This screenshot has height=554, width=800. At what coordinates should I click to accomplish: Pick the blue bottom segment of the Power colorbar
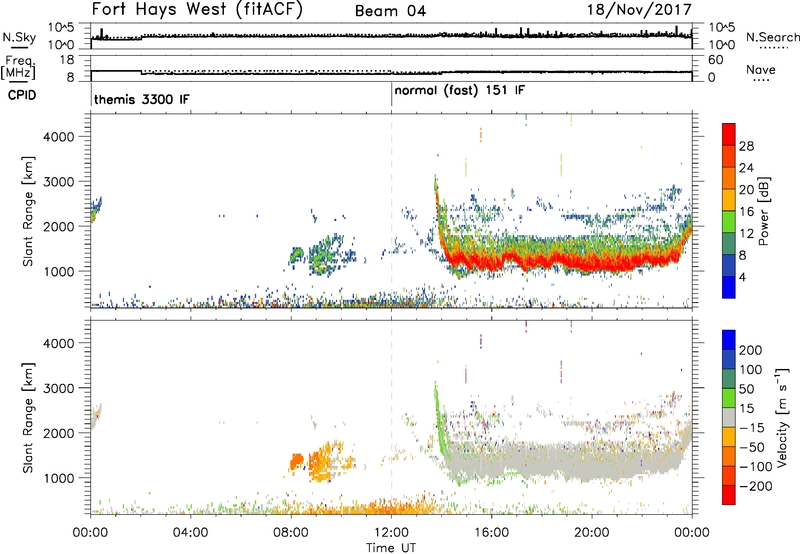point(729,287)
